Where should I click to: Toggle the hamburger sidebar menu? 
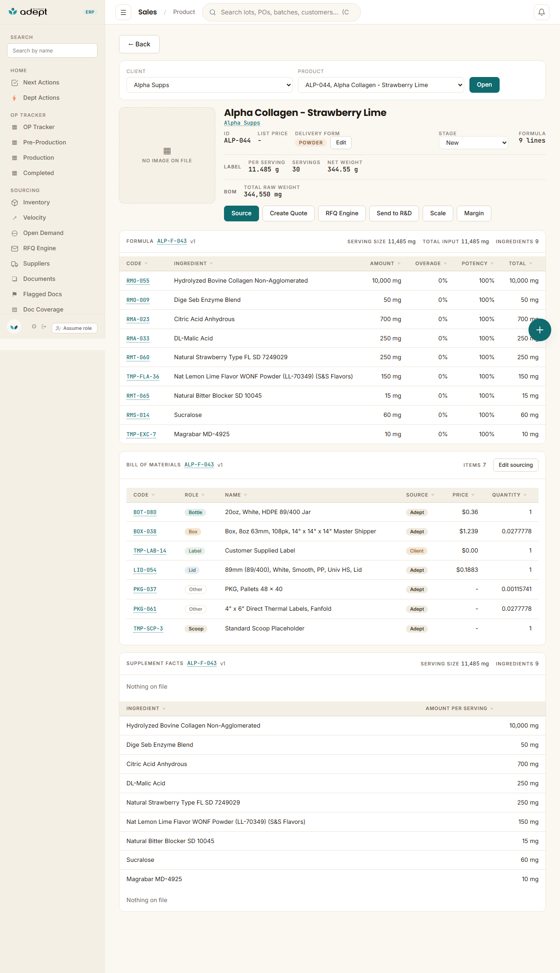pos(123,12)
